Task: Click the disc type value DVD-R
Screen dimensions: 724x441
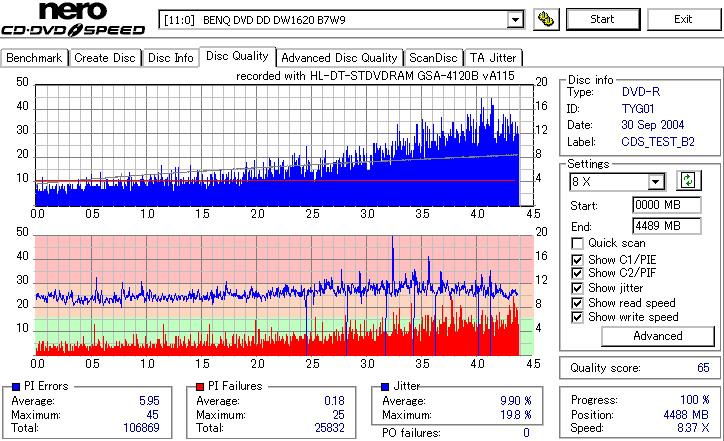Action: 641,92
